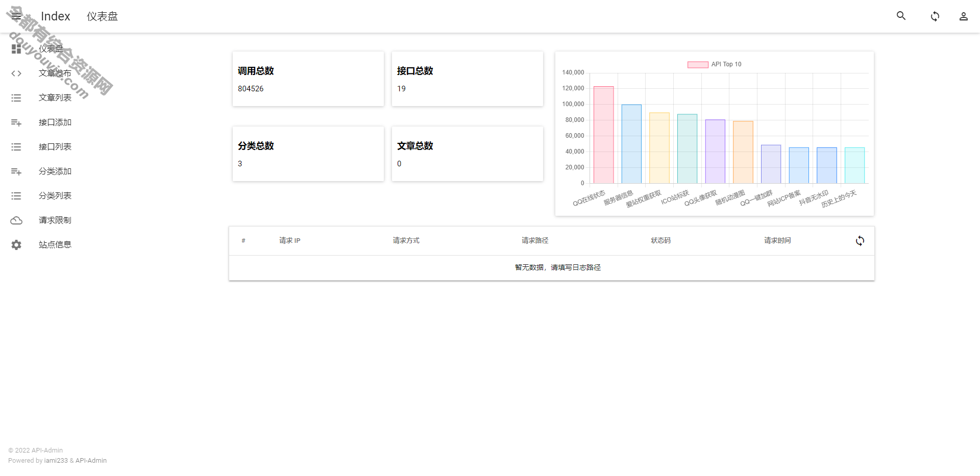Open the hamburger navigation menu
This screenshot has height=476, width=980.
tap(16, 16)
